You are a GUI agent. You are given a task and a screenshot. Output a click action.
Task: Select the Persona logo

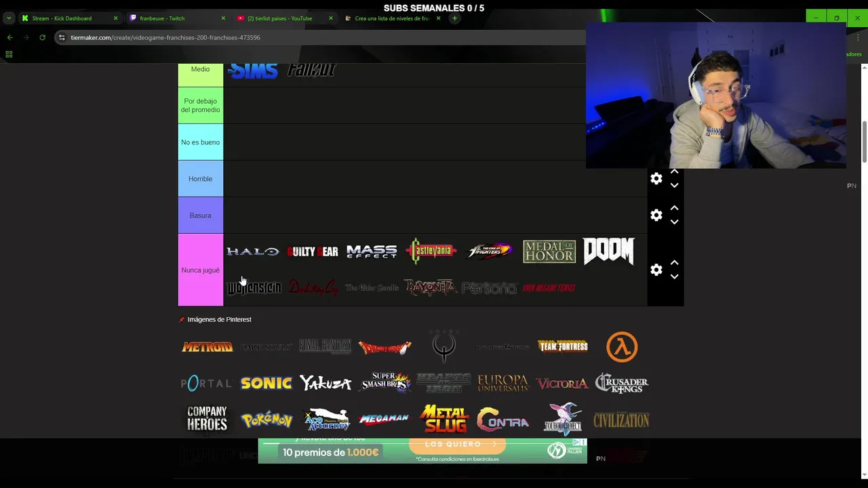point(490,288)
